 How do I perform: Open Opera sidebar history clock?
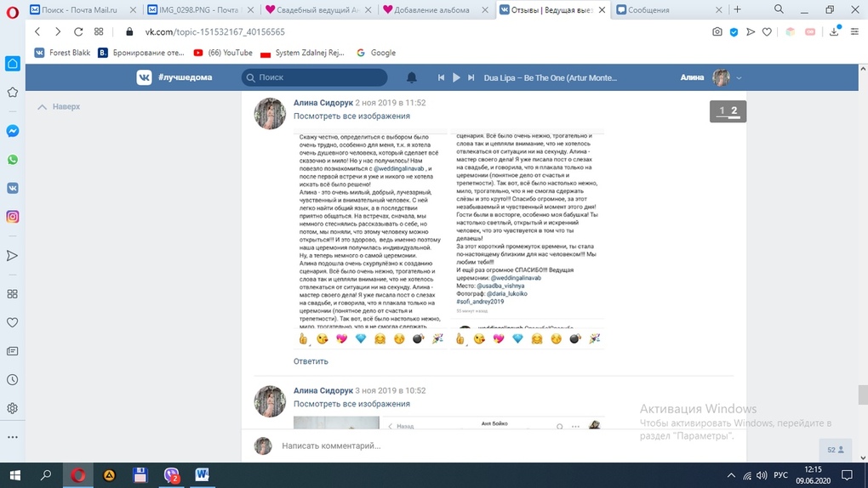coord(13,380)
